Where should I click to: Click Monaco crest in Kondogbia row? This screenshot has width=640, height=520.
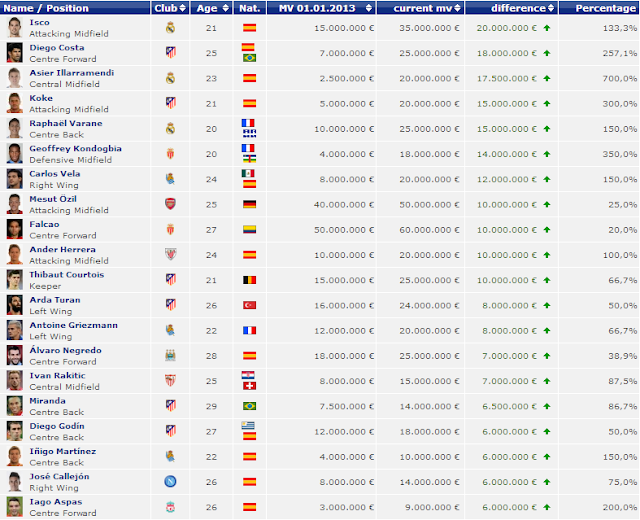point(170,154)
